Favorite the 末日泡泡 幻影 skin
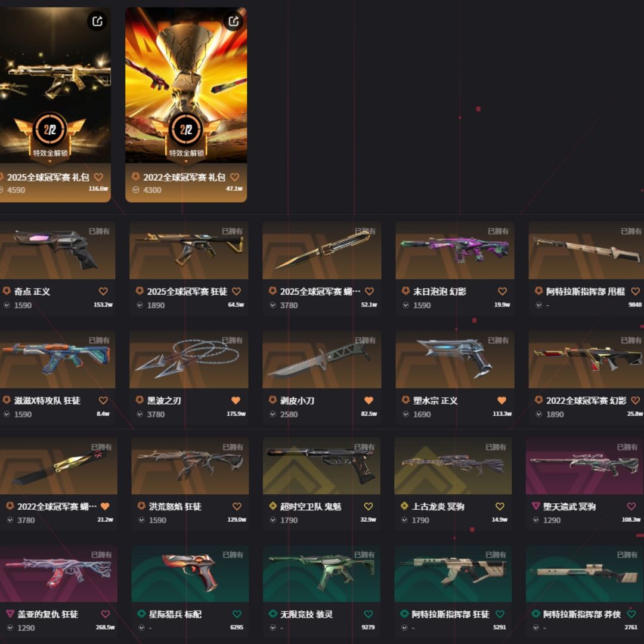This screenshot has width=644, height=644. tap(502, 291)
